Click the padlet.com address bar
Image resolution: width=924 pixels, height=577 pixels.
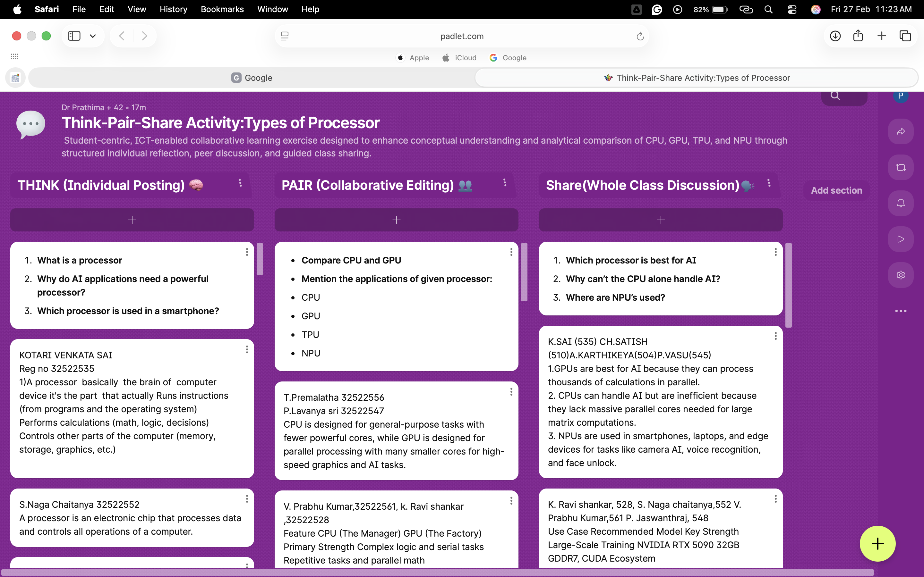(462, 36)
